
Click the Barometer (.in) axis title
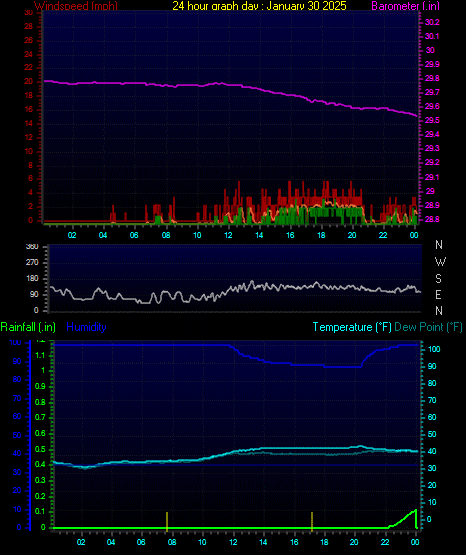(x=405, y=6)
